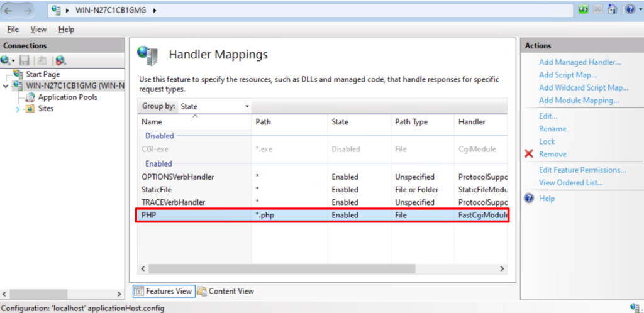644x313 pixels.
Task: Click the Delete Connection icon with red X
Action: [60, 60]
